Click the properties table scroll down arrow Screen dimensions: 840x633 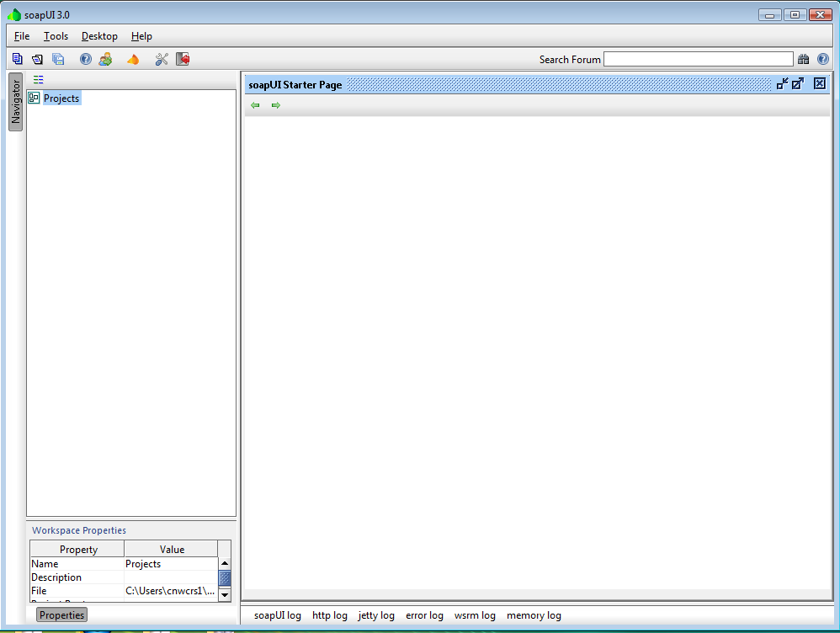(225, 594)
